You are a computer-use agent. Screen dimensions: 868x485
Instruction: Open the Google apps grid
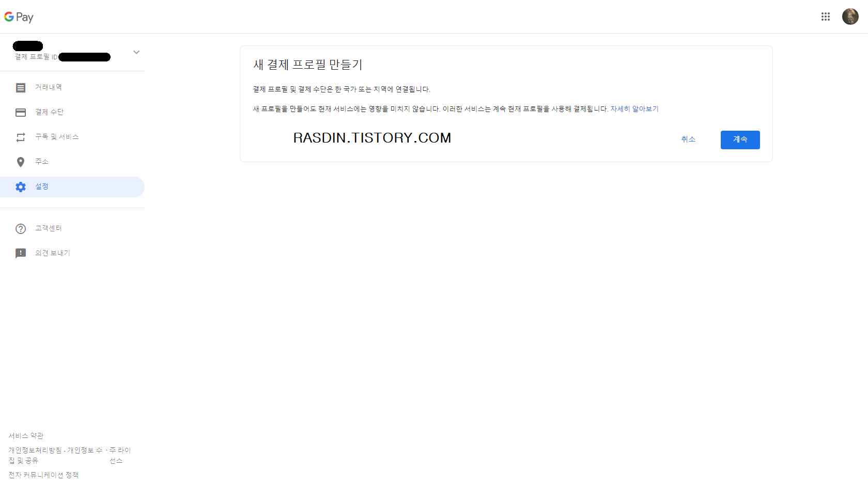tap(826, 17)
